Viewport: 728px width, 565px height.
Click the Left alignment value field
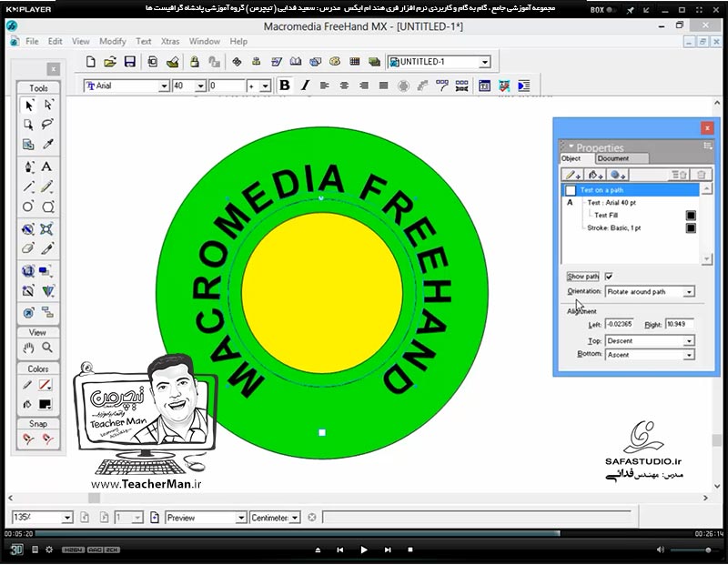tap(619, 324)
